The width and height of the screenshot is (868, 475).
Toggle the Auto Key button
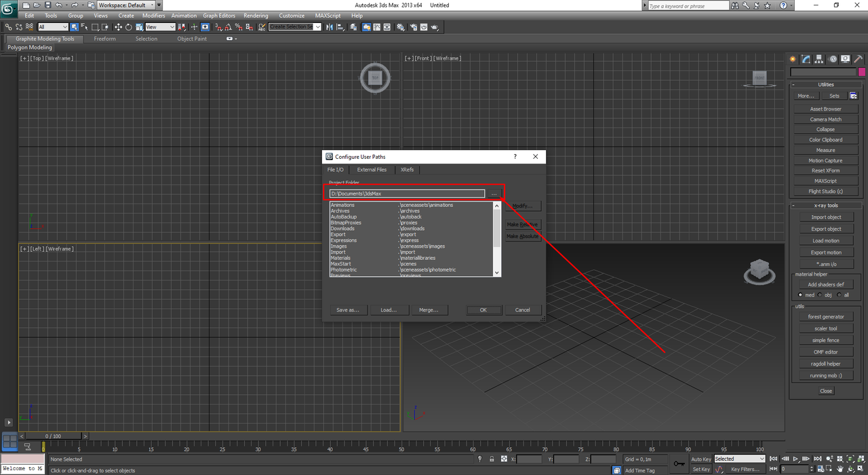click(x=701, y=459)
